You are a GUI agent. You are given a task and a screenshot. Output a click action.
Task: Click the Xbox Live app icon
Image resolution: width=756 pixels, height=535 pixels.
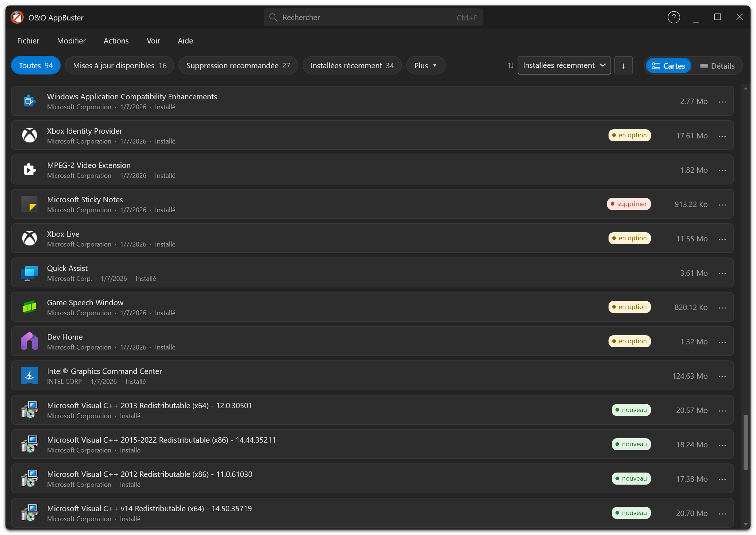click(x=30, y=238)
